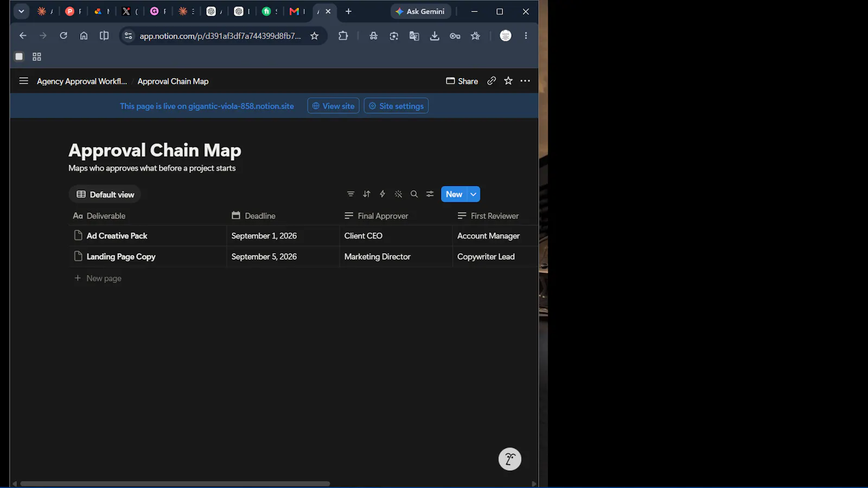Open the Notion sidebar hamburger menu
The image size is (868, 488).
[x=23, y=81]
